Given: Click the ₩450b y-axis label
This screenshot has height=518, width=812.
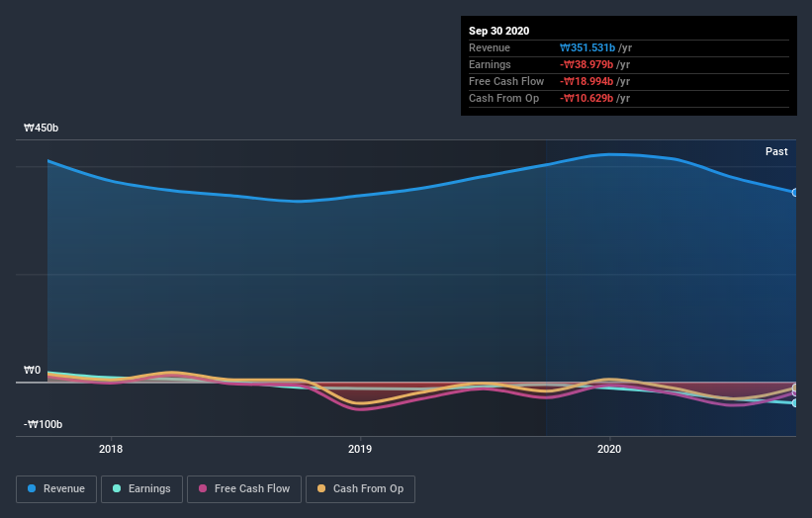Looking at the screenshot, I should pyautogui.click(x=41, y=128).
